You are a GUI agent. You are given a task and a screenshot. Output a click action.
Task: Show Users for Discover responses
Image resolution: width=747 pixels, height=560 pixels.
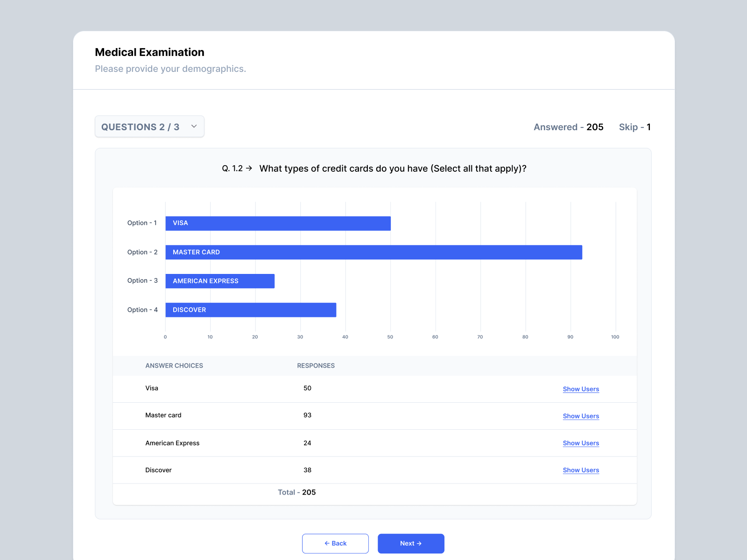coord(581,470)
